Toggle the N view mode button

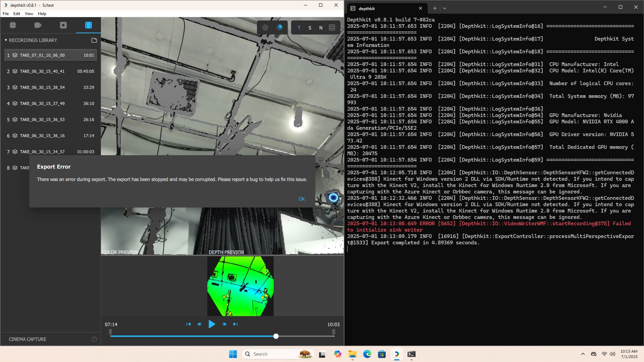[321, 28]
